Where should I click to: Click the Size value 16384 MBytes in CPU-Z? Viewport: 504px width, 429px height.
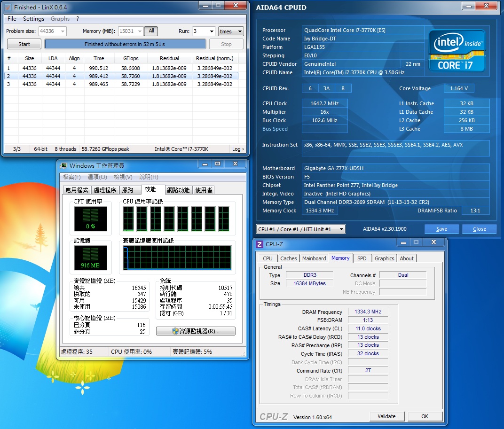tap(309, 283)
